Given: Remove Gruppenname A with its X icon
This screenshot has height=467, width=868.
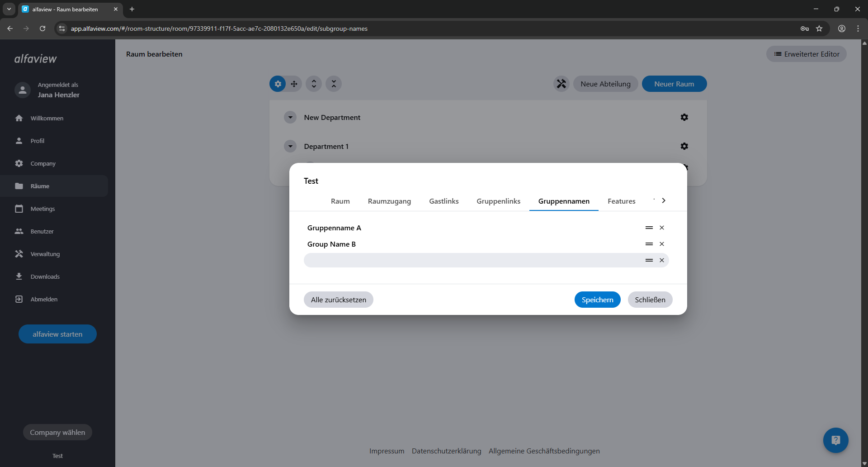Looking at the screenshot, I should 661,228.
